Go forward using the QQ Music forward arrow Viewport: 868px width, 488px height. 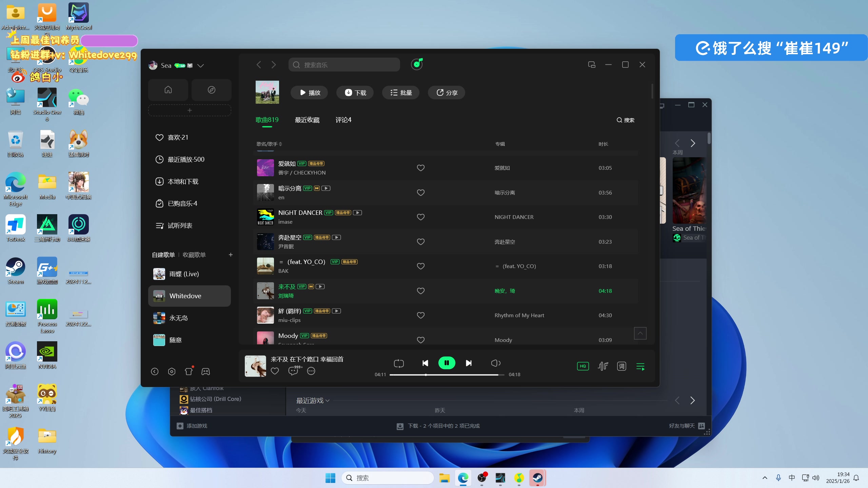tap(274, 65)
